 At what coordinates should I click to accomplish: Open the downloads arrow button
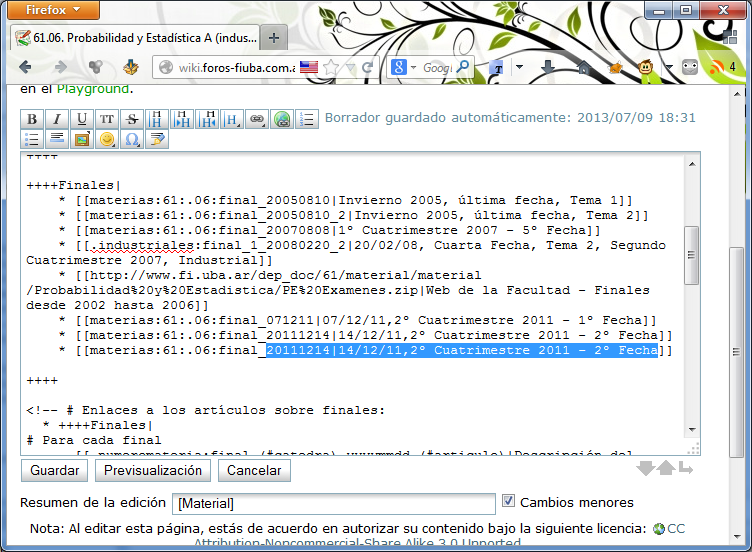(548, 67)
